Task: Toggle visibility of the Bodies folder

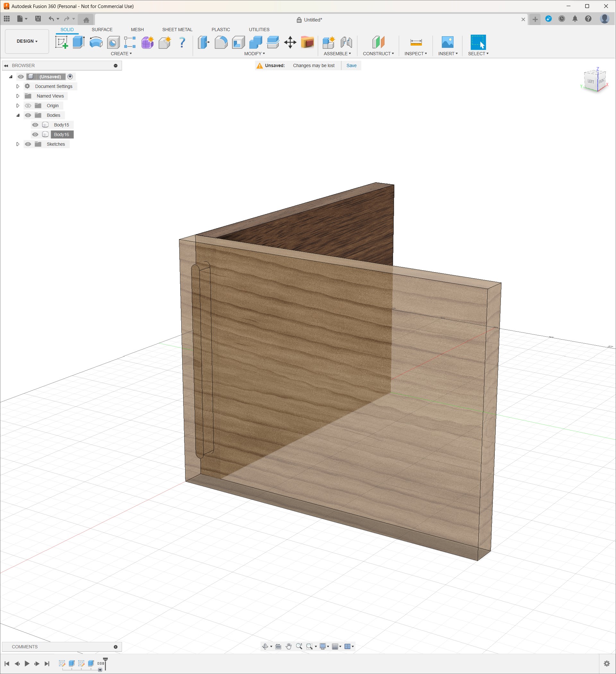Action: (x=28, y=115)
